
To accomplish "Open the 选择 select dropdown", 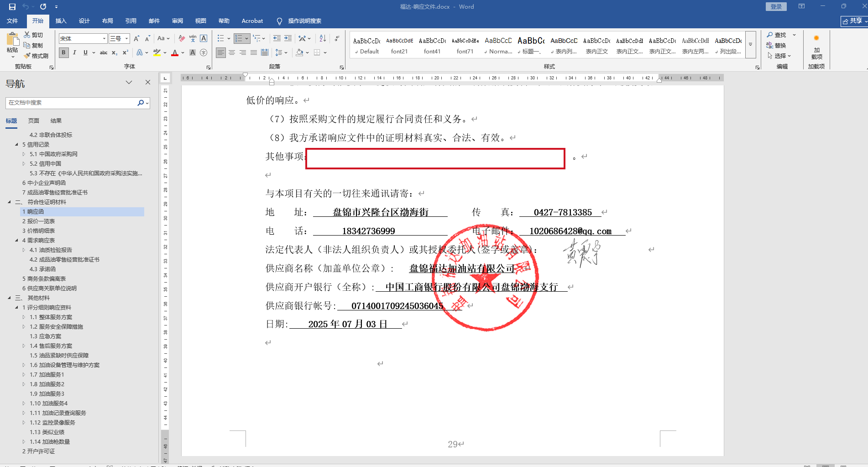I will click(779, 56).
